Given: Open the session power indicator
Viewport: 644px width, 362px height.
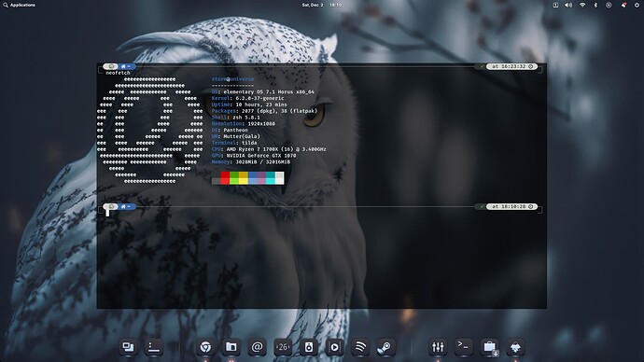Looking at the screenshot, I should pyautogui.click(x=637, y=5).
